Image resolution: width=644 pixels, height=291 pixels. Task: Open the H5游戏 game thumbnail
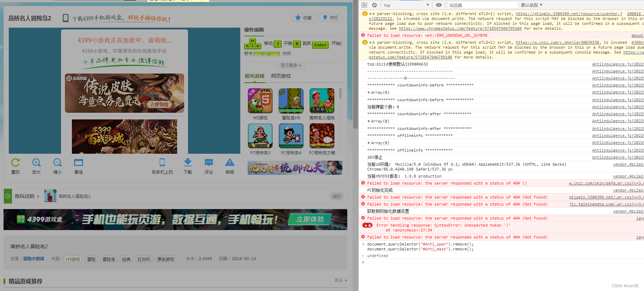(260, 101)
